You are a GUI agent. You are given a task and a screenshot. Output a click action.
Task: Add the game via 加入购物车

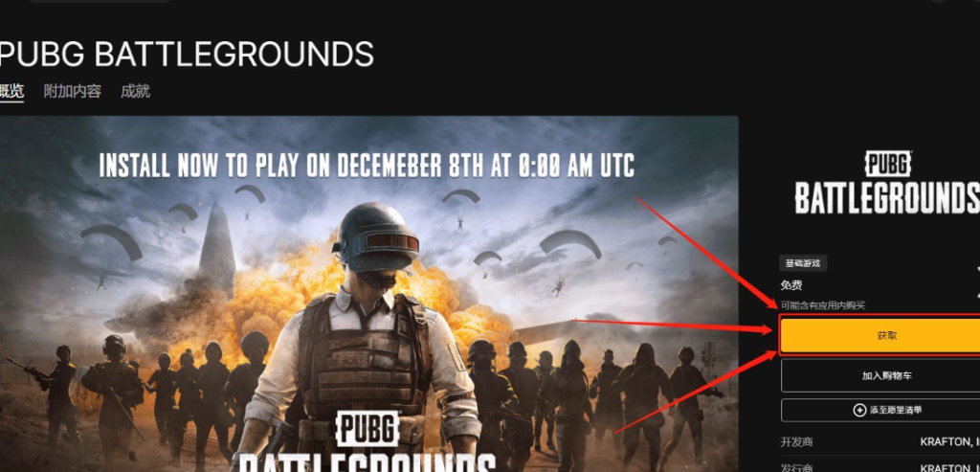880,375
